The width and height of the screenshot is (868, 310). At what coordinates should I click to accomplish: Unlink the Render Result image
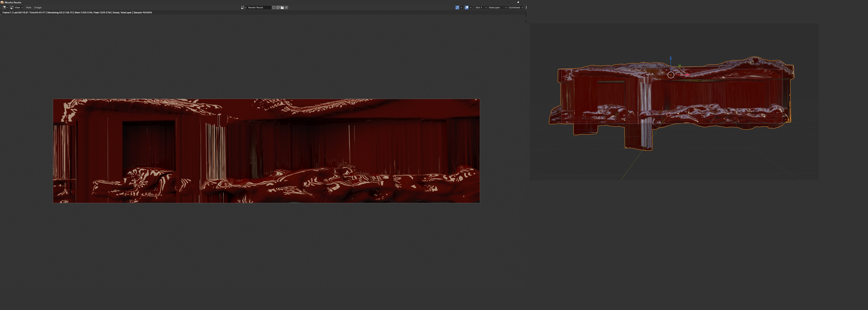[x=286, y=7]
